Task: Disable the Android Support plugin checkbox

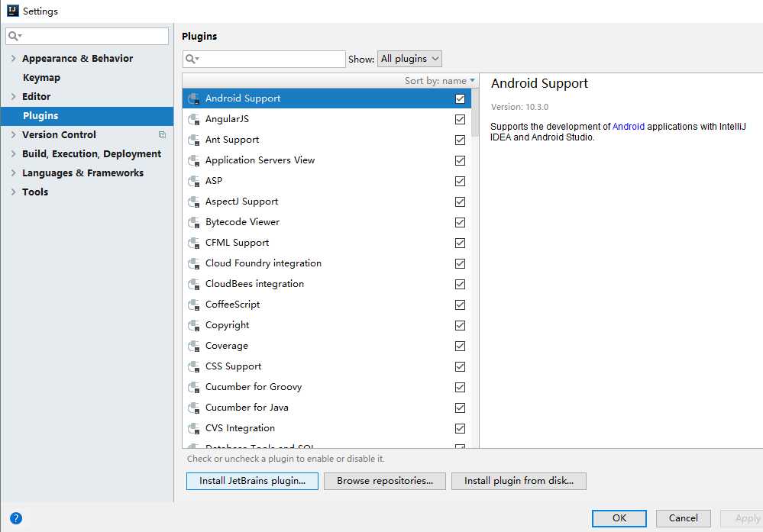Action: (x=460, y=98)
